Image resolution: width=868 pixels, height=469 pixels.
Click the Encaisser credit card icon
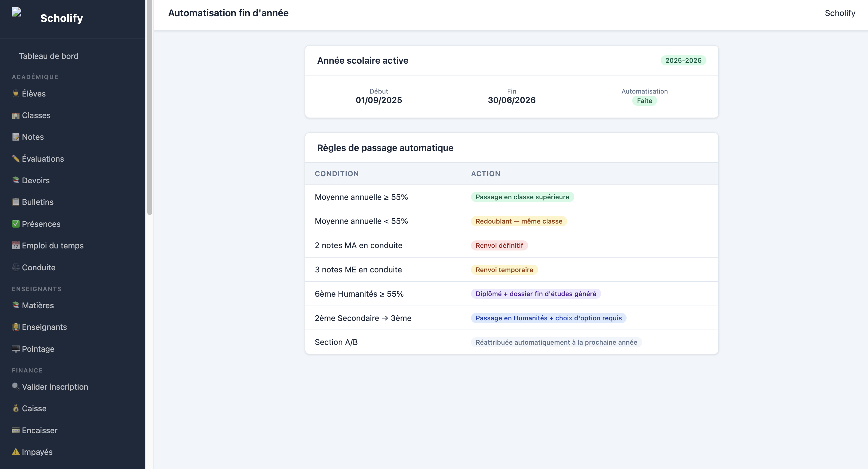click(16, 430)
